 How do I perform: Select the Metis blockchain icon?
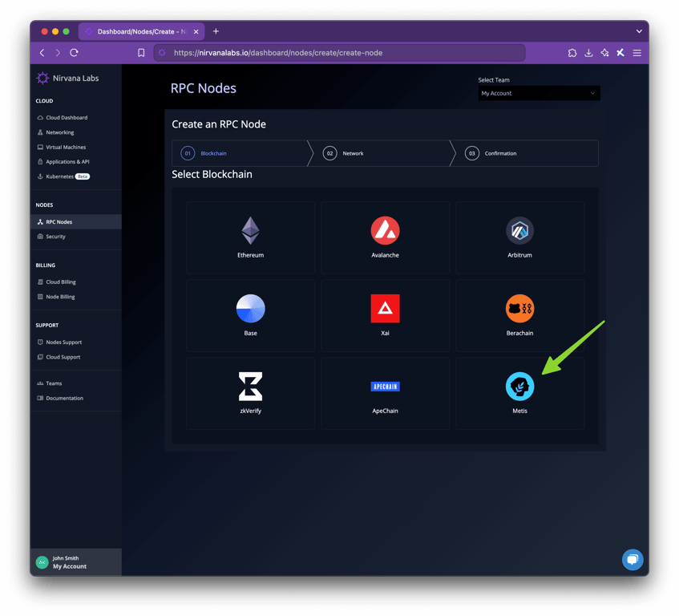[519, 386]
